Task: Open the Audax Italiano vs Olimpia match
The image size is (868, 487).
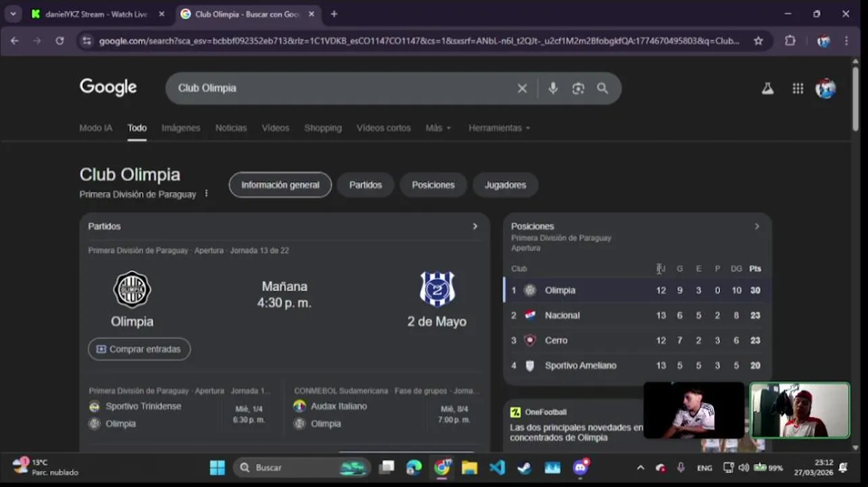Action: [x=387, y=411]
